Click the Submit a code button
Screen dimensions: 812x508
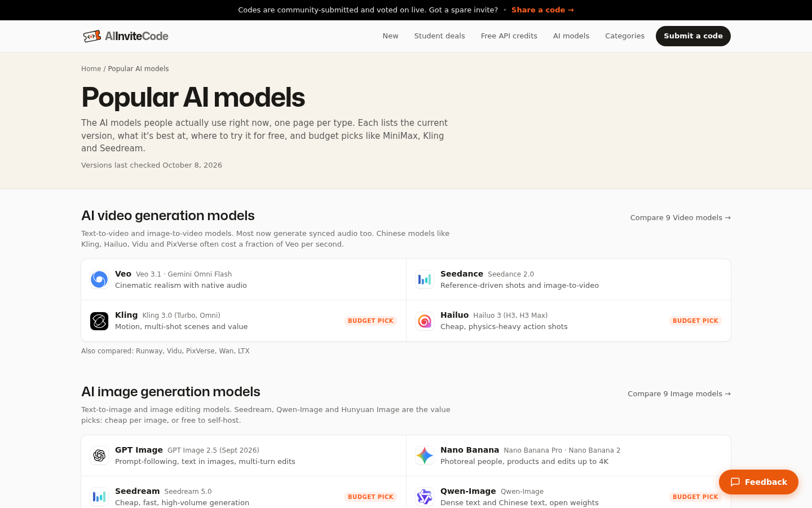(x=693, y=36)
